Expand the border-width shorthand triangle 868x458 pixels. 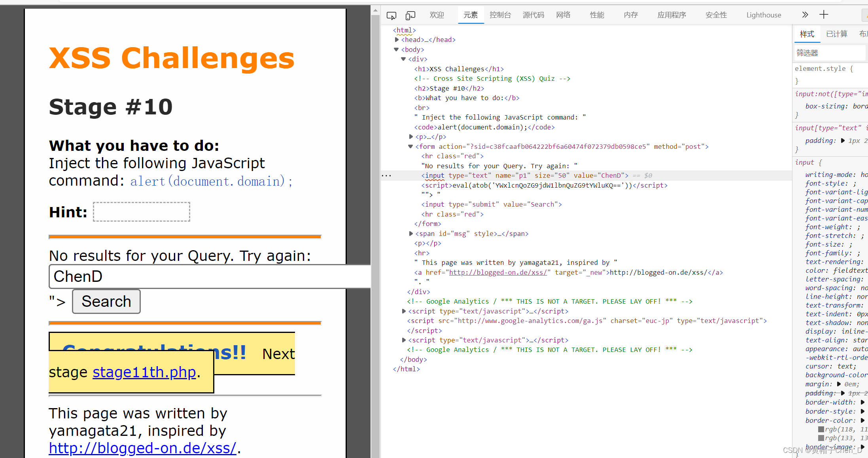862,402
